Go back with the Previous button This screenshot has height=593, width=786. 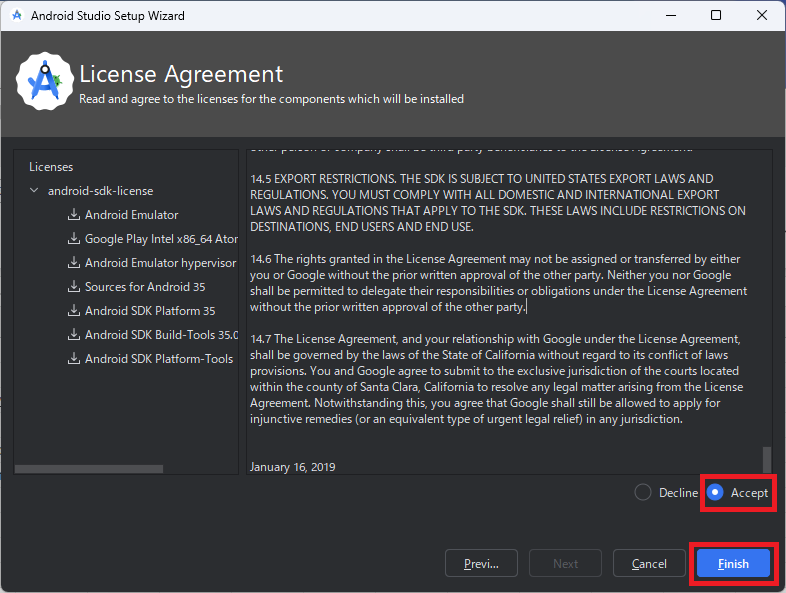(x=481, y=564)
